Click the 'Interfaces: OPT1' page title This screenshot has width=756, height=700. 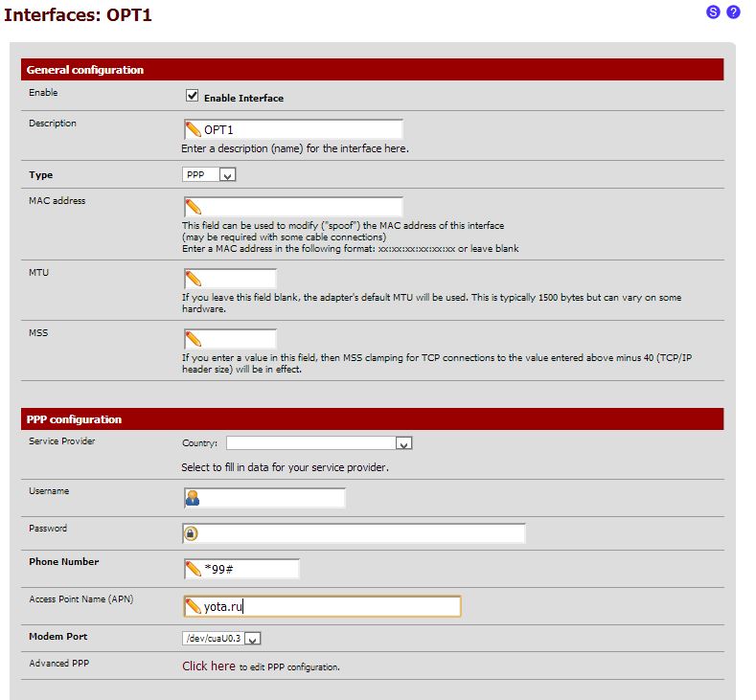click(x=78, y=14)
